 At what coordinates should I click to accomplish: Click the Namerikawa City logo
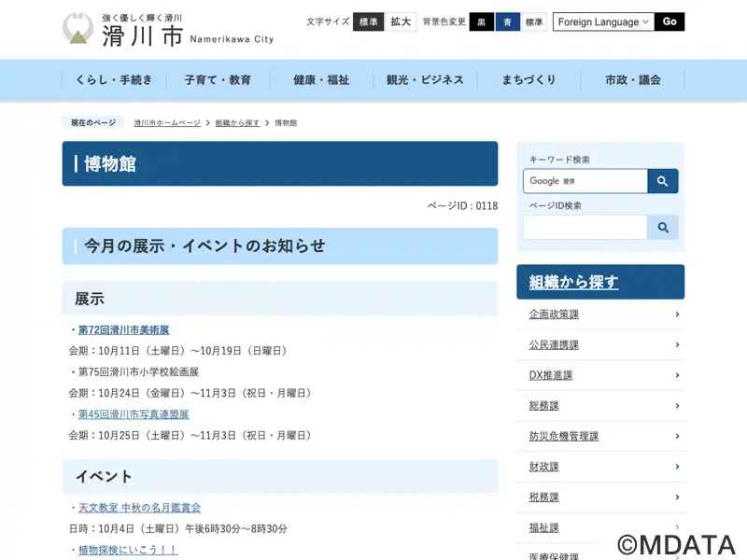pyautogui.click(x=168, y=30)
